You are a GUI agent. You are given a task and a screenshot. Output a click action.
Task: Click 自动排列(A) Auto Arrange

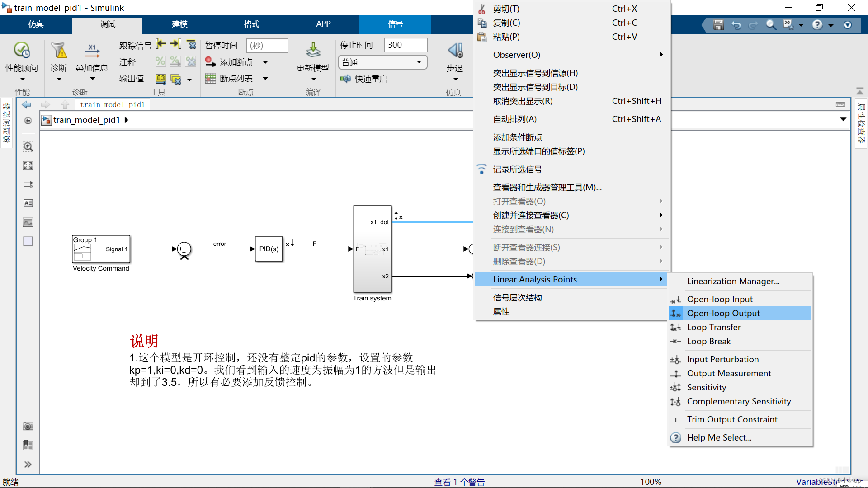click(571, 119)
